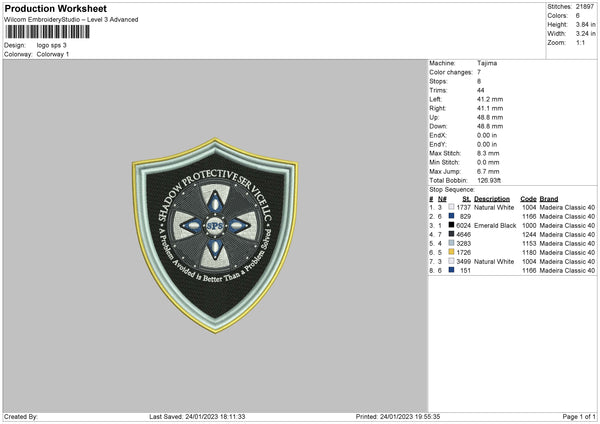This screenshot has width=600, height=424.
Task: Click 'Wilcom EmbroideryStudio – Level 3 Advanced' text
Action: click(x=71, y=20)
